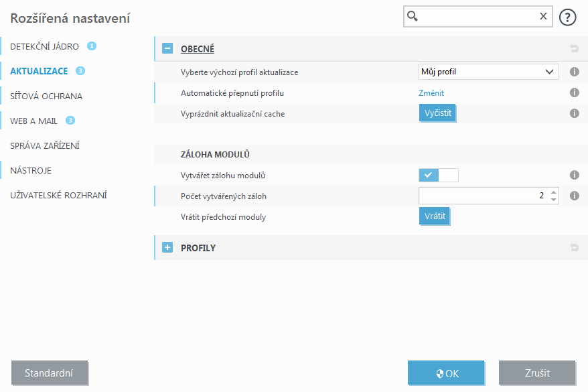Clear the search field with the X icon
Screen dimensions: 588x392
tap(543, 16)
